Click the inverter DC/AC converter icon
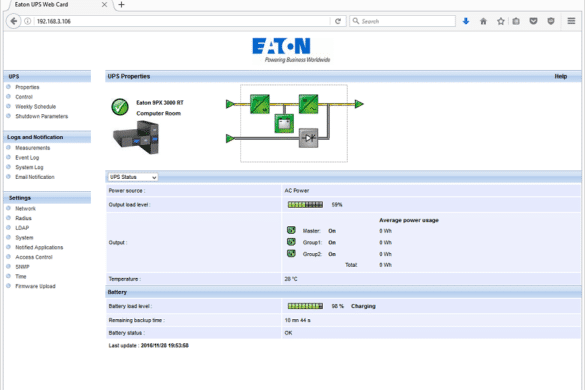Screen dimensions: 585x390 click(x=309, y=104)
